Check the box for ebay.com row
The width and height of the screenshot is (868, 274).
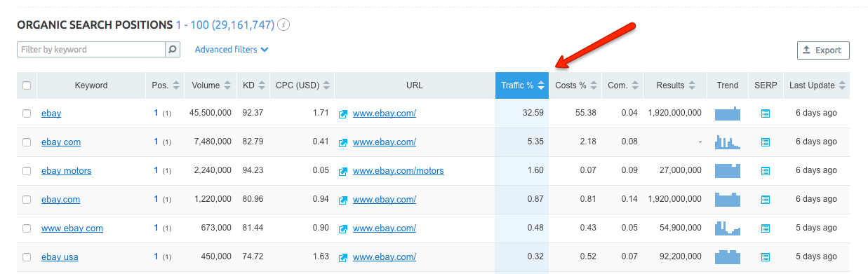pyautogui.click(x=27, y=200)
